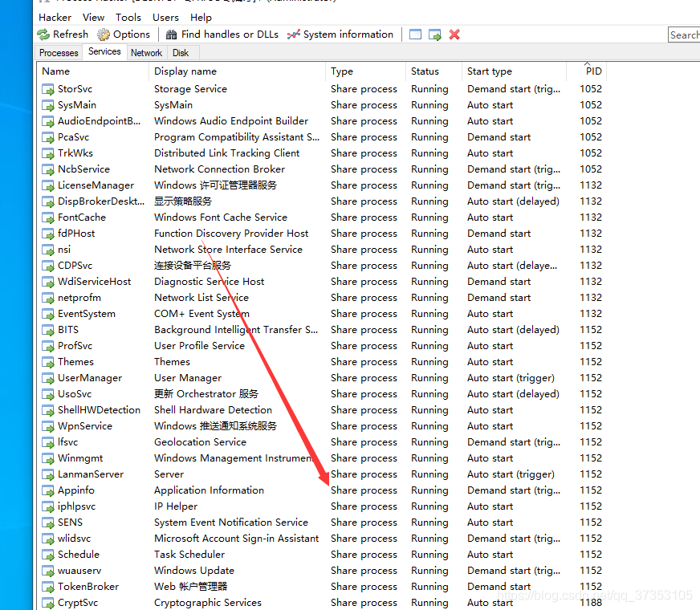Click the Themes service icon
Image resolution: width=700 pixels, height=610 pixels.
pos(48,362)
